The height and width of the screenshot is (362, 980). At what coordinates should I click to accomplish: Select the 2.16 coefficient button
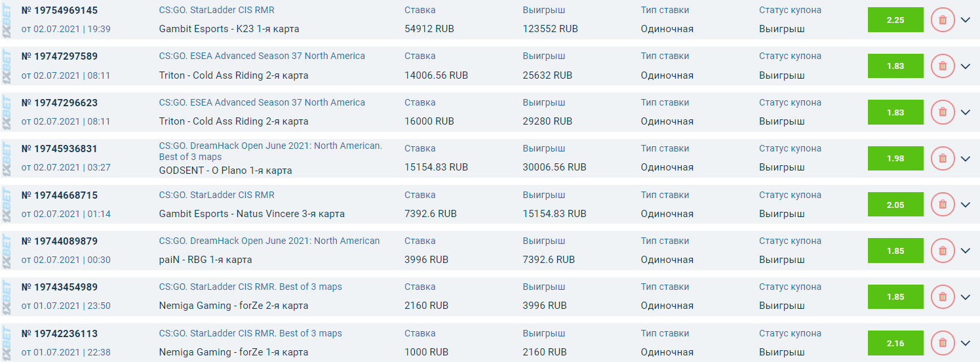tap(895, 343)
